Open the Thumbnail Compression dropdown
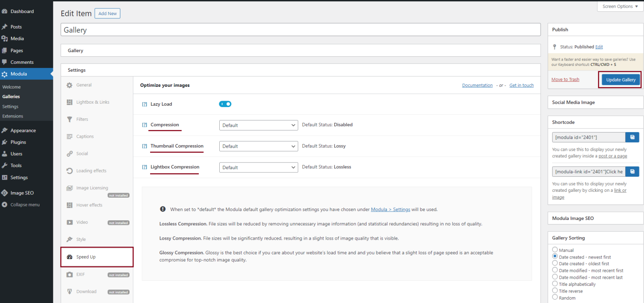The height and width of the screenshot is (303, 644). click(x=258, y=146)
